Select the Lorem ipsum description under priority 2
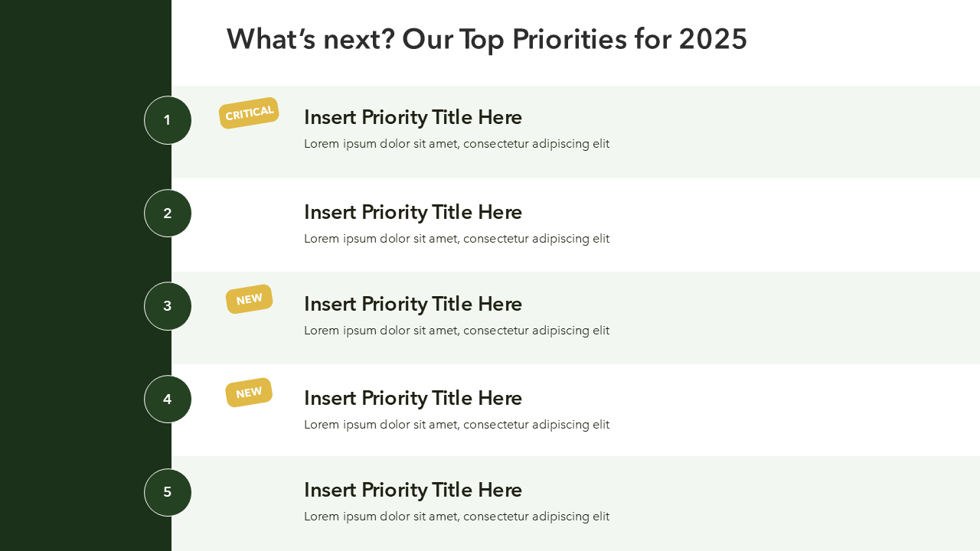Screen dimensions: 980x551 456,239
